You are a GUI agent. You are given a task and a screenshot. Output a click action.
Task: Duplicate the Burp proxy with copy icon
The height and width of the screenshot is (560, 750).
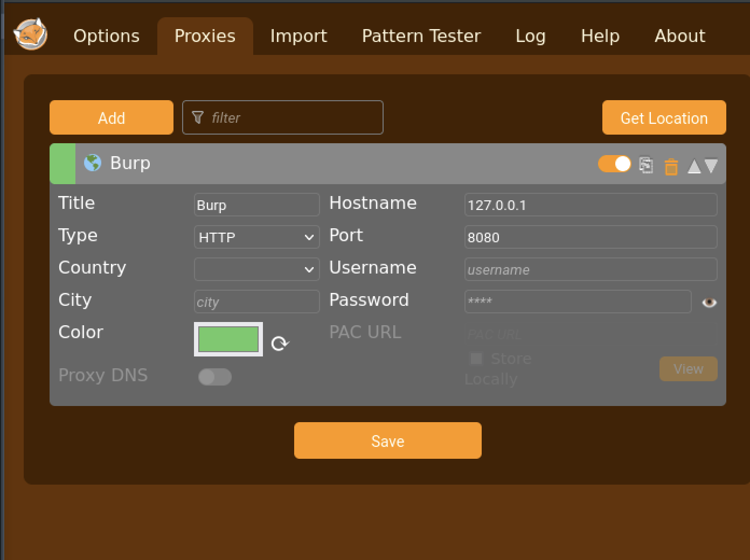646,165
